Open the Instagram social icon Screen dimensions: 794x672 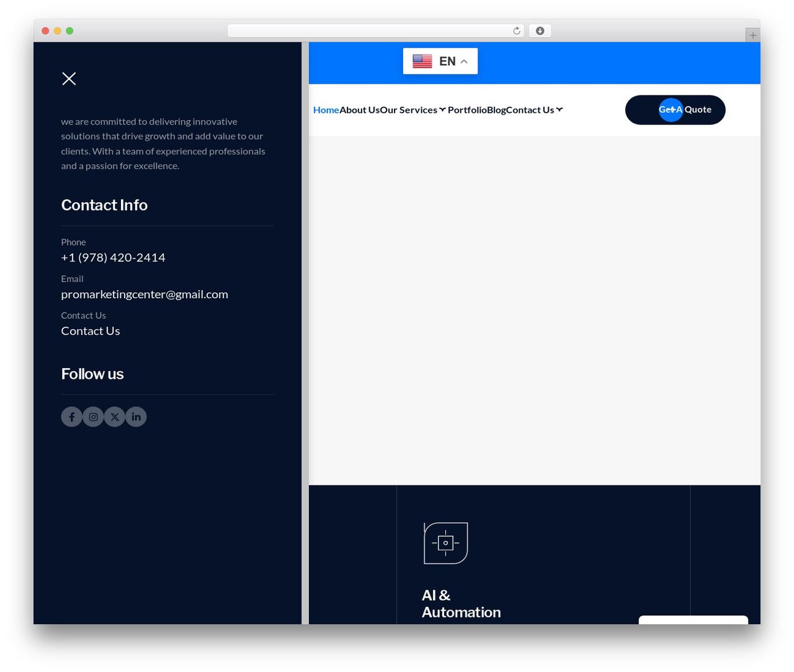click(x=93, y=417)
